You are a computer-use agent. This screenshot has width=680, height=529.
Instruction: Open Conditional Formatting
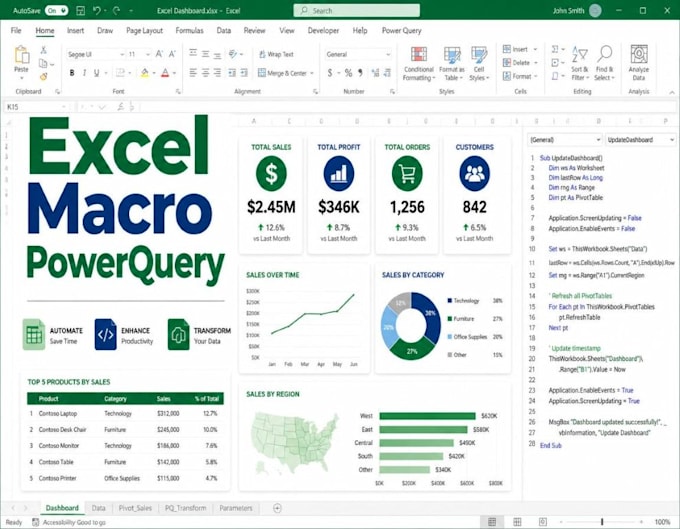point(418,64)
